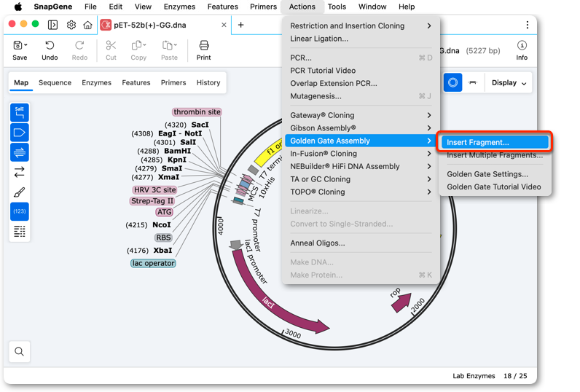The height and width of the screenshot is (392, 580).
Task: Open the three-dot more options menu
Action: click(527, 25)
